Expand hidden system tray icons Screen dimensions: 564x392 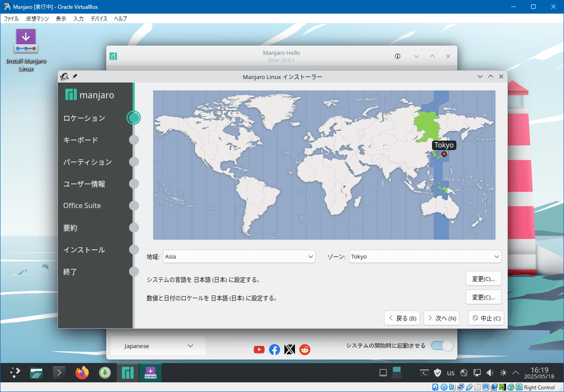[x=516, y=373]
